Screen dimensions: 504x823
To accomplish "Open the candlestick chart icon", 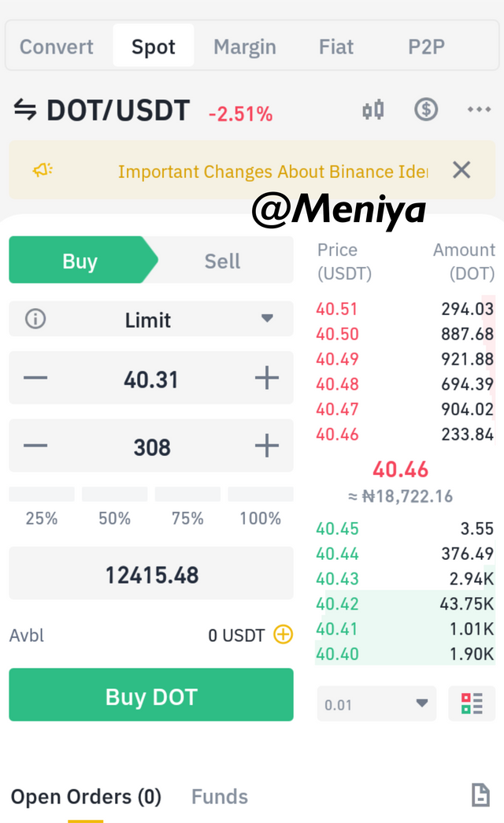I will 373,110.
